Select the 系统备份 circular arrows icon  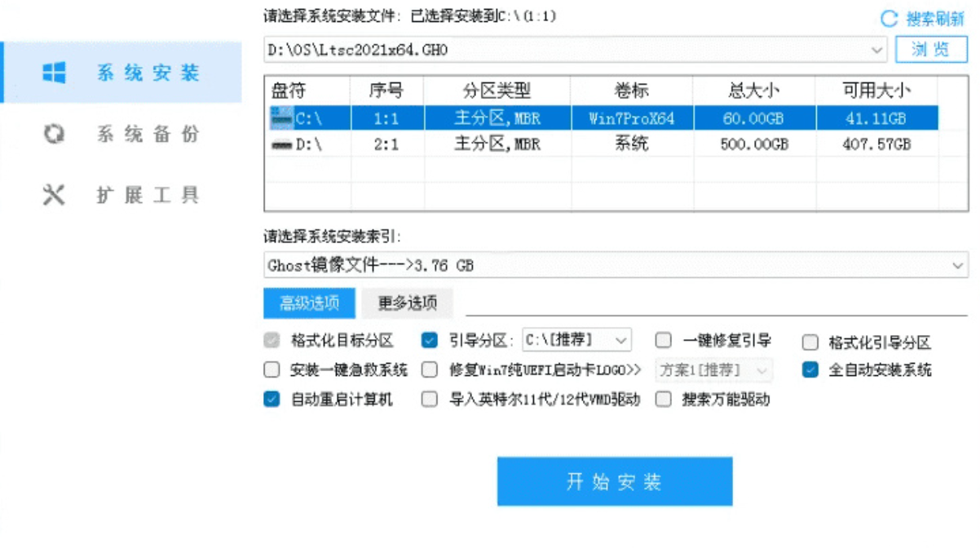coord(53,134)
